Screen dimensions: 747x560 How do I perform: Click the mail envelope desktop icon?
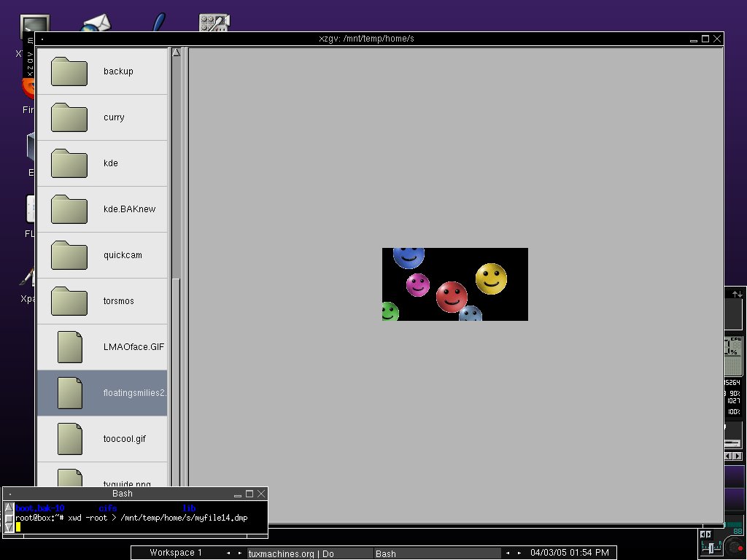coord(96,23)
